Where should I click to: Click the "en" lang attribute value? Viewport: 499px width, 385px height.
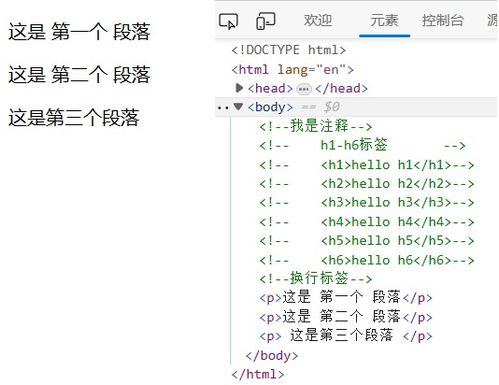pyautogui.click(x=331, y=69)
